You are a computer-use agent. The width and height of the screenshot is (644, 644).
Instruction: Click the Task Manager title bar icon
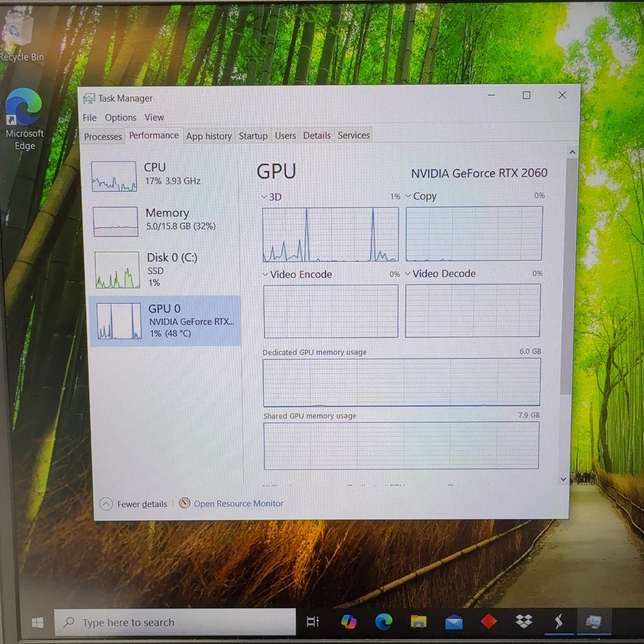(89, 98)
